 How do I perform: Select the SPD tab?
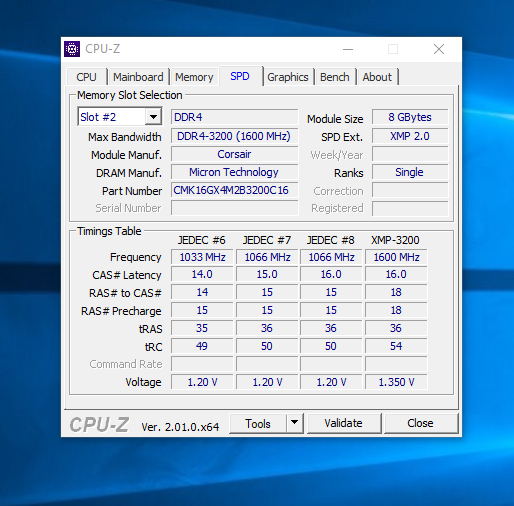[240, 76]
